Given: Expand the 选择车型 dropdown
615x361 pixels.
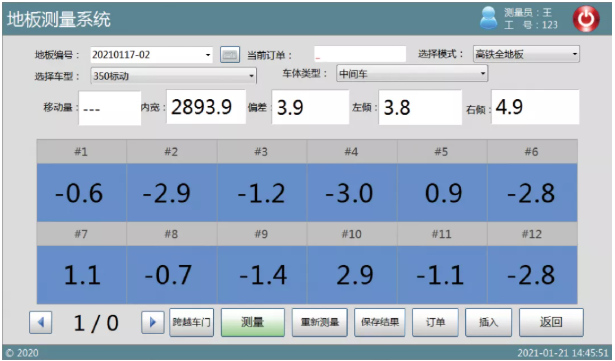Looking at the screenshot, I should (173, 76).
